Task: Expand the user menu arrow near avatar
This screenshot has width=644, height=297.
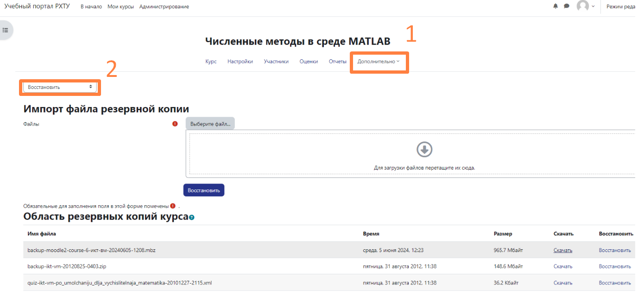Action: point(593,6)
